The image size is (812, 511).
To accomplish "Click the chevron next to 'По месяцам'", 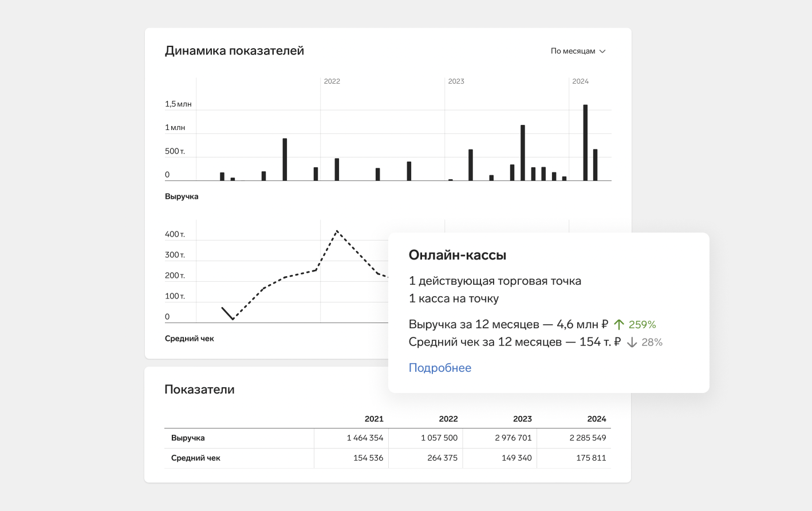I will [602, 52].
